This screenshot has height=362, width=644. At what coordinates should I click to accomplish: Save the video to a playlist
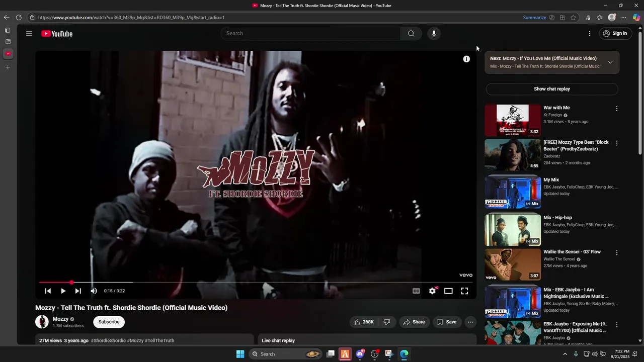[x=447, y=322]
